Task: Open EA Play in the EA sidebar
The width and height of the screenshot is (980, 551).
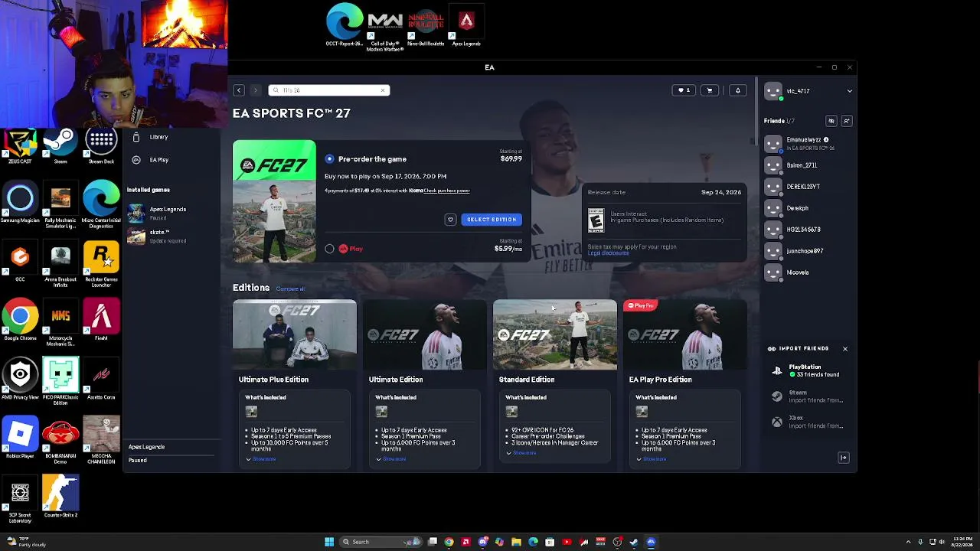Action: [x=158, y=160]
